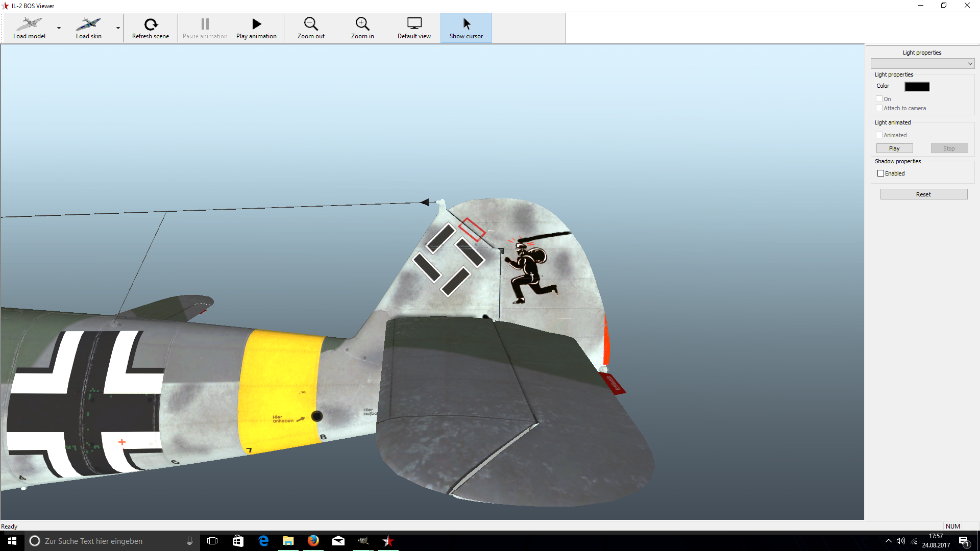Screen dimensions: 980x551
Task: Open Task View from the taskbar
Action: (212, 541)
